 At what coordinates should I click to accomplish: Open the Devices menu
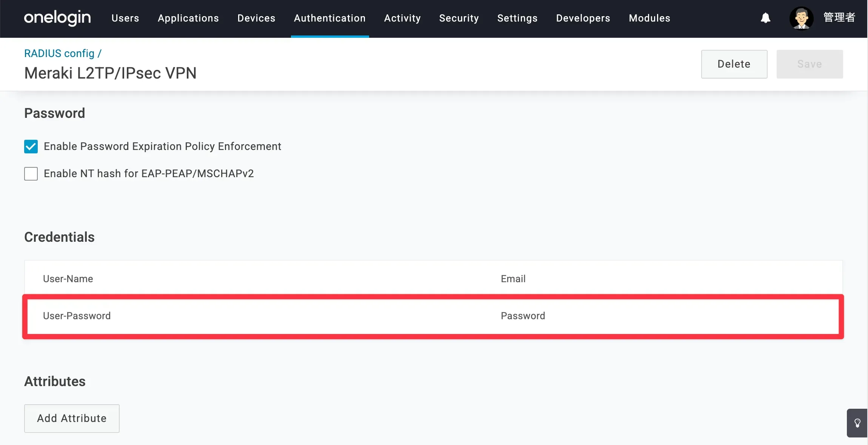click(x=256, y=18)
